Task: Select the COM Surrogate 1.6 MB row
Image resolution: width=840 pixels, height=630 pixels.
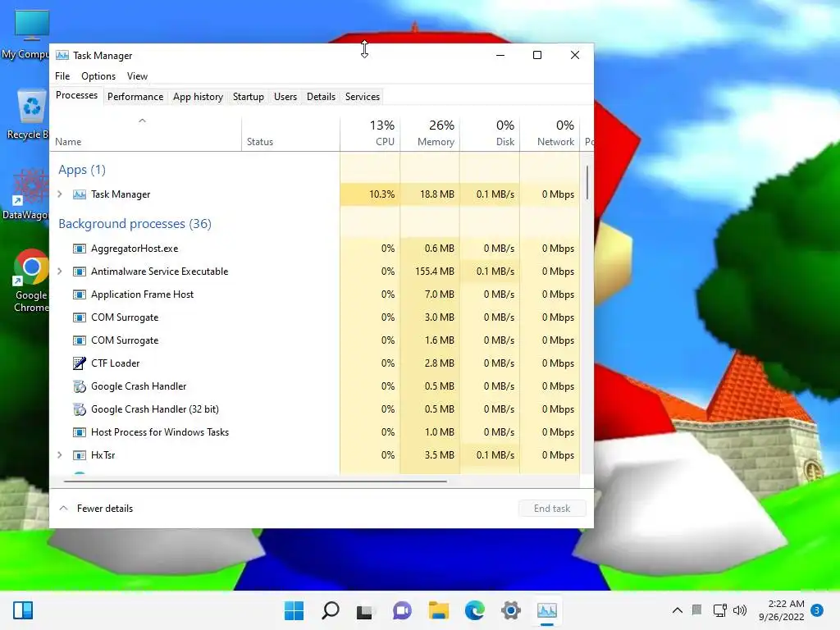Action: tap(315, 340)
